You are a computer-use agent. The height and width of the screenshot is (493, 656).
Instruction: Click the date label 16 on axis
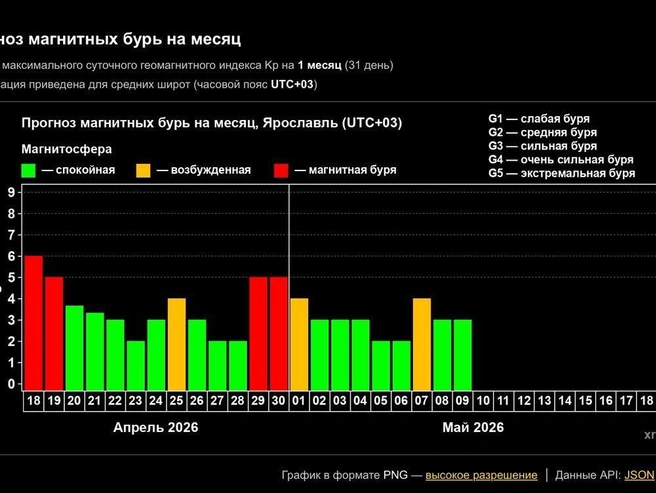606,401
